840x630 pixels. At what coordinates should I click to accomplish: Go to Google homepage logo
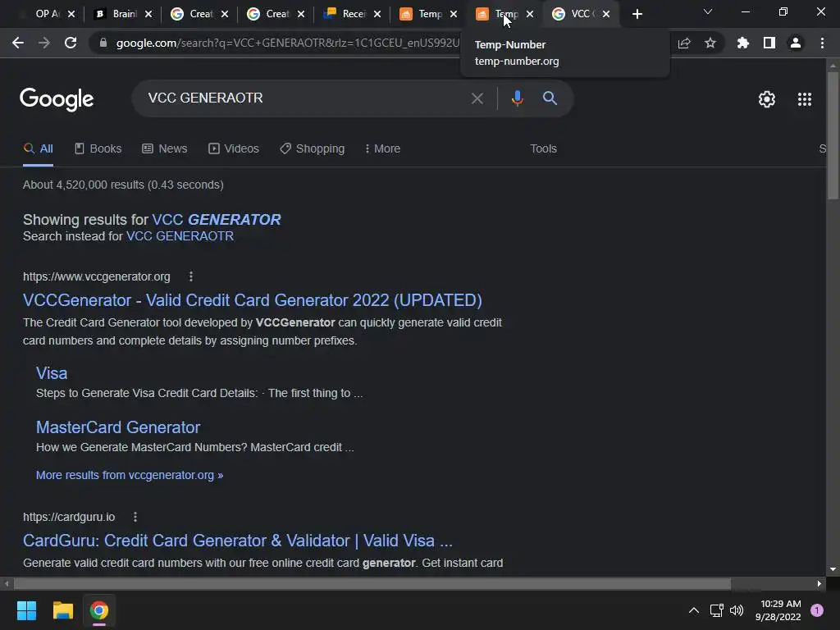57,99
